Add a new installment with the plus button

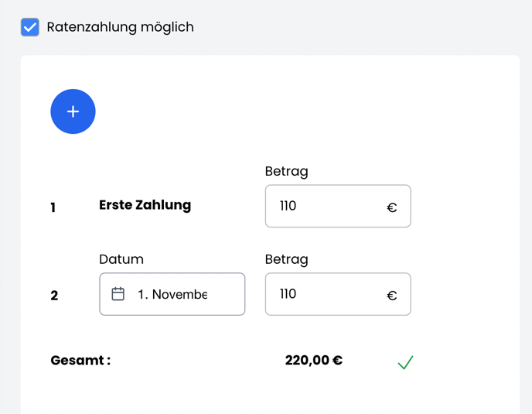click(73, 111)
